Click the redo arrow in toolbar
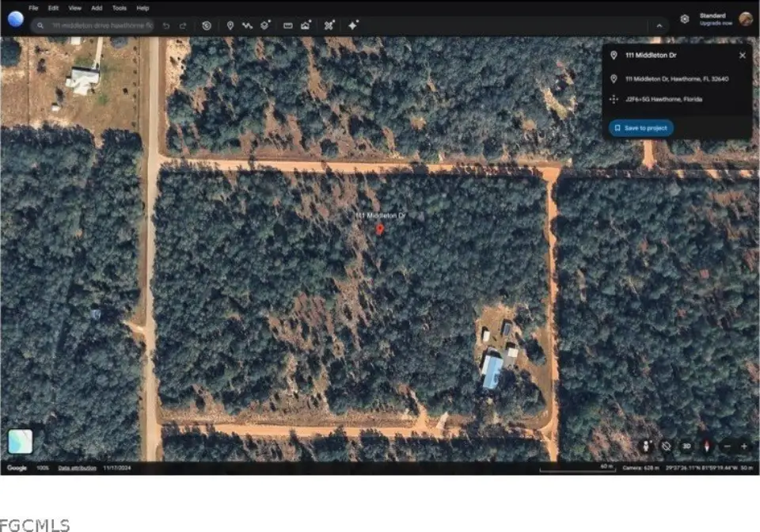 click(x=183, y=25)
